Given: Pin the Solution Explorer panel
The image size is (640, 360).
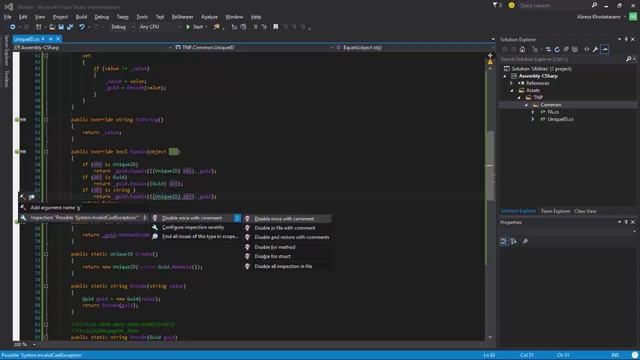Looking at the screenshot, I should point(626,39).
